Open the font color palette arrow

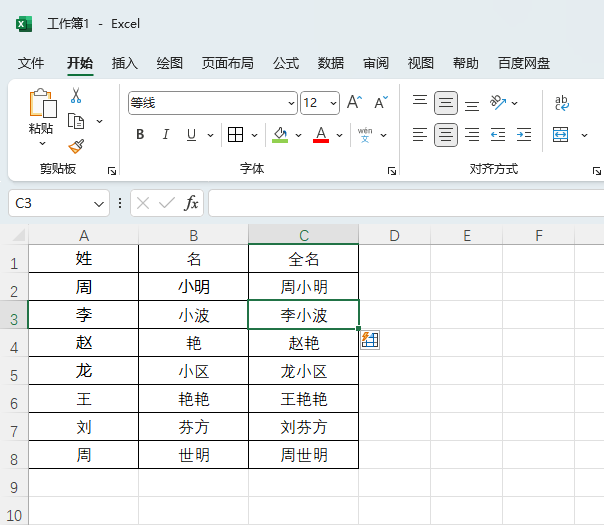(339, 135)
